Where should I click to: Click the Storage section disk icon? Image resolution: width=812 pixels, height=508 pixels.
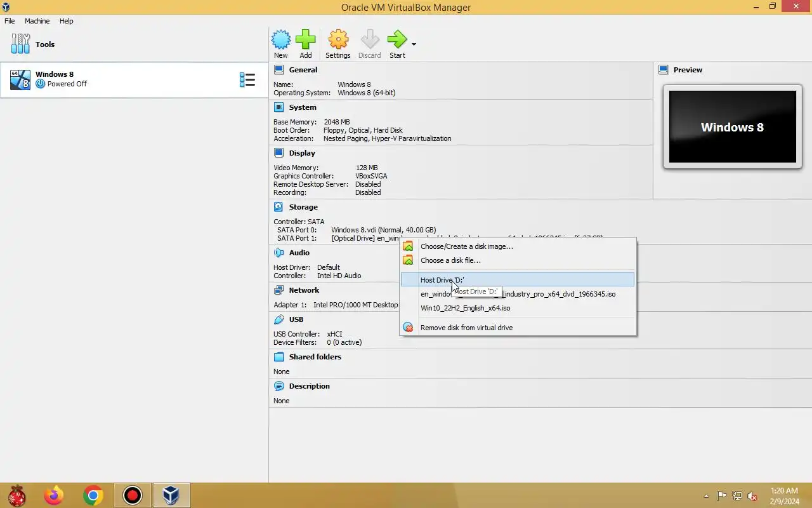(278, 207)
